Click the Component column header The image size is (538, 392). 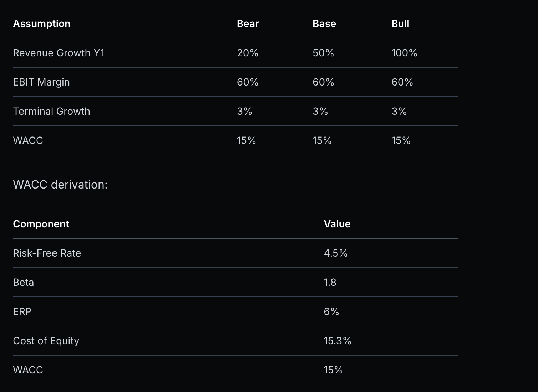pos(41,224)
